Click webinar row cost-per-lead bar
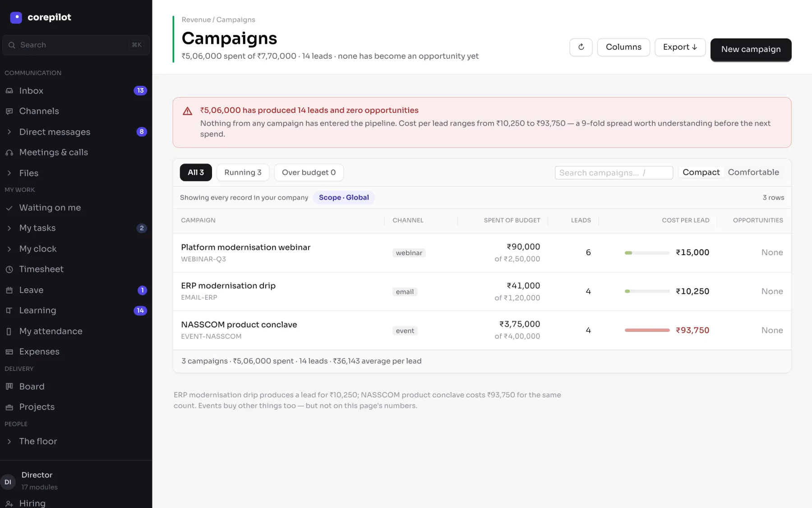 point(647,253)
